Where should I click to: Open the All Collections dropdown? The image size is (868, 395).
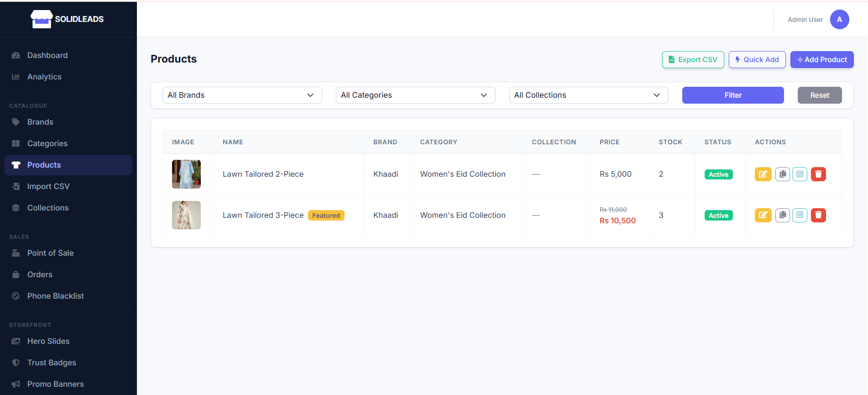589,95
